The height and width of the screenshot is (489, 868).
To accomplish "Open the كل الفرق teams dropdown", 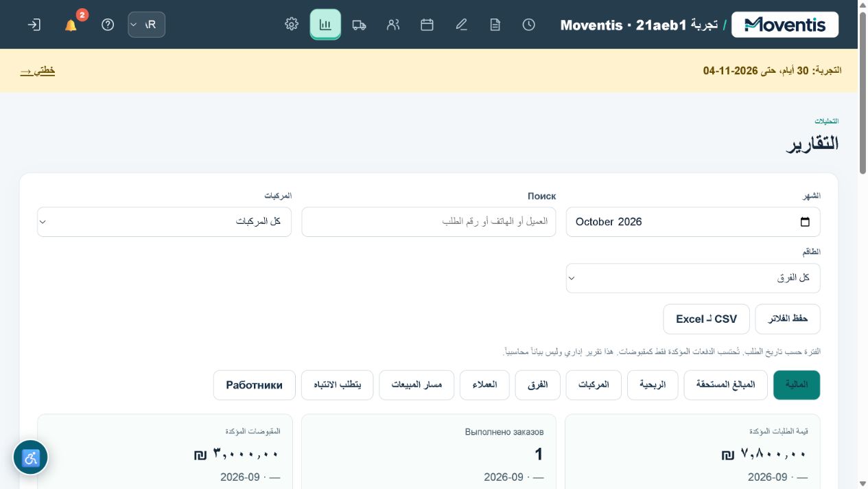I will [x=693, y=278].
